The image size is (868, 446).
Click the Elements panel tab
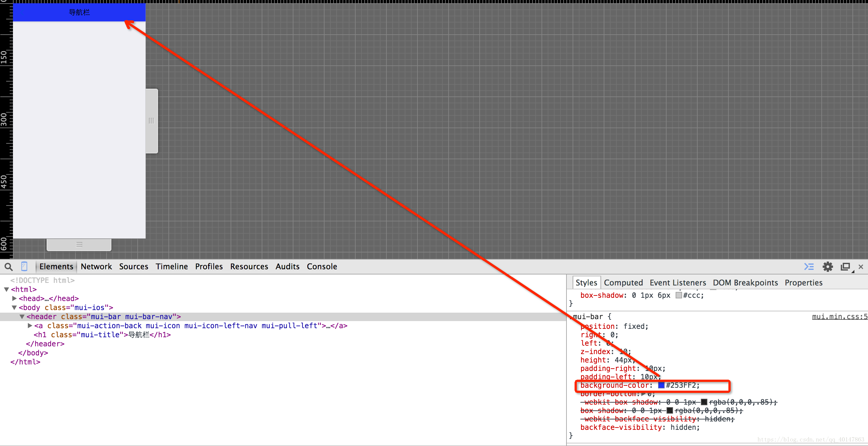[x=56, y=266]
